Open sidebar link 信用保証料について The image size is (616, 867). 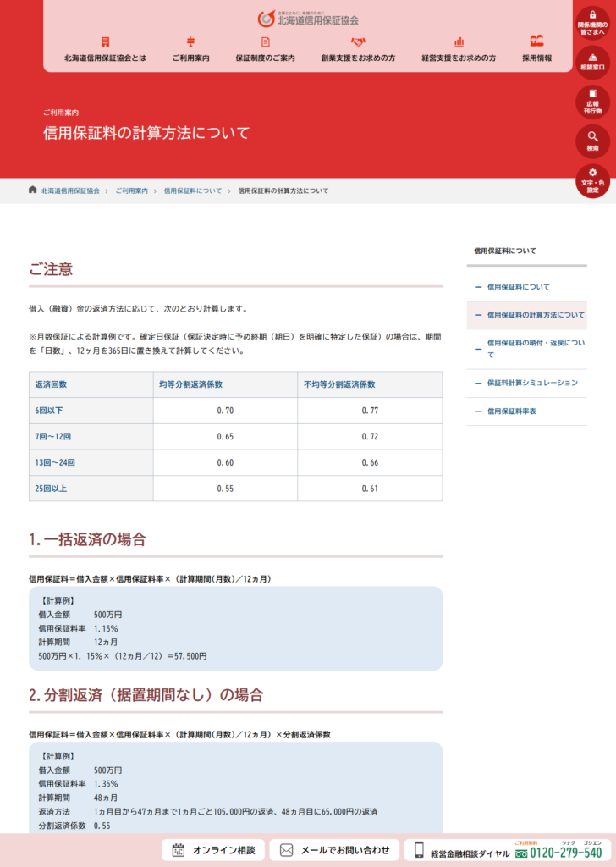pyautogui.click(x=518, y=287)
